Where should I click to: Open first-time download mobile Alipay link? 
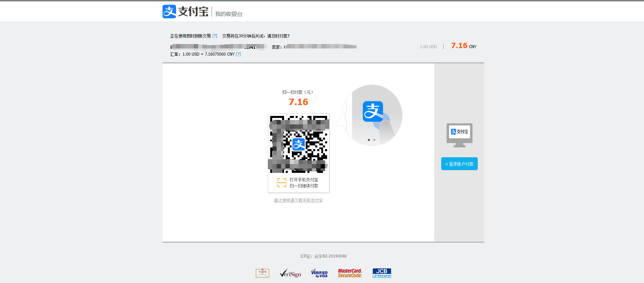coord(298,200)
